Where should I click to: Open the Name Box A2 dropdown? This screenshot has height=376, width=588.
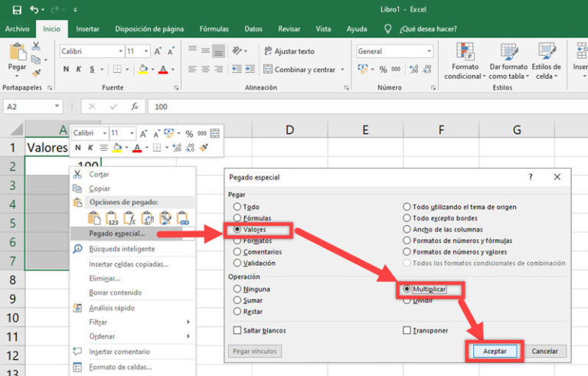click(57, 106)
